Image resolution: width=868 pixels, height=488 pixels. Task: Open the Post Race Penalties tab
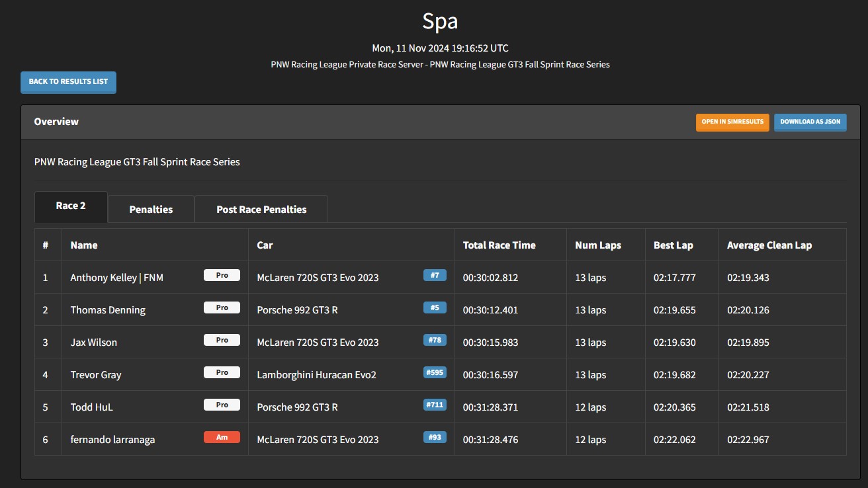coord(261,209)
